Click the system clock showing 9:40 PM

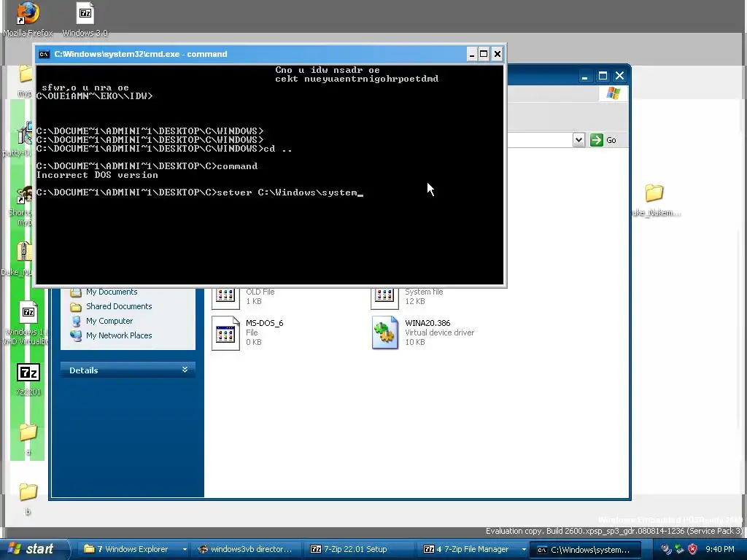point(720,549)
